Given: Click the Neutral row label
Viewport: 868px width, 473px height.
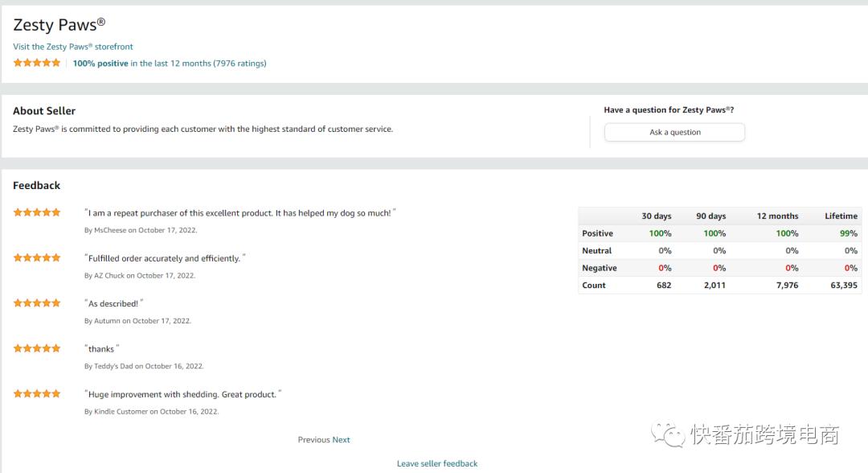Looking at the screenshot, I should pyautogui.click(x=596, y=250).
